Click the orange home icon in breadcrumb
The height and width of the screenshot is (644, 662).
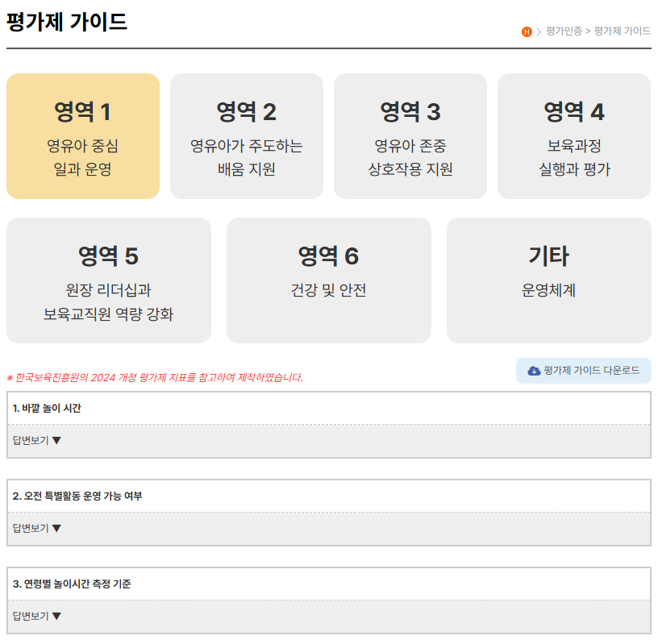(527, 31)
